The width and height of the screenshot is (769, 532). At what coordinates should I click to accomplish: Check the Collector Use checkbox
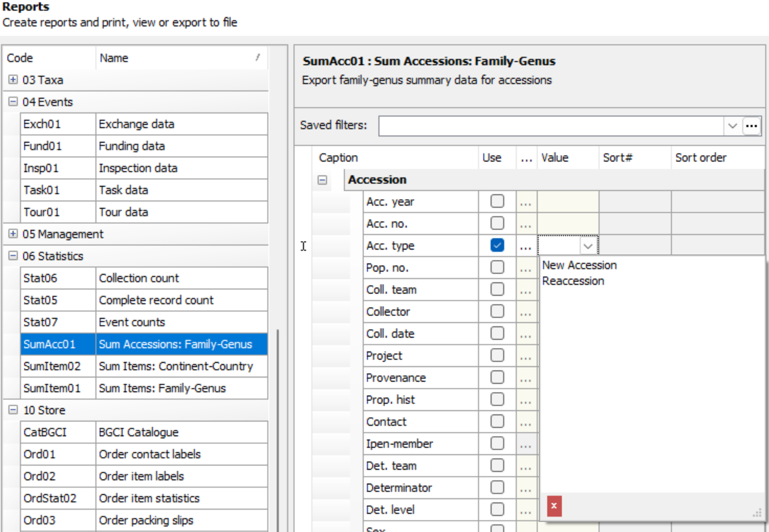click(497, 311)
